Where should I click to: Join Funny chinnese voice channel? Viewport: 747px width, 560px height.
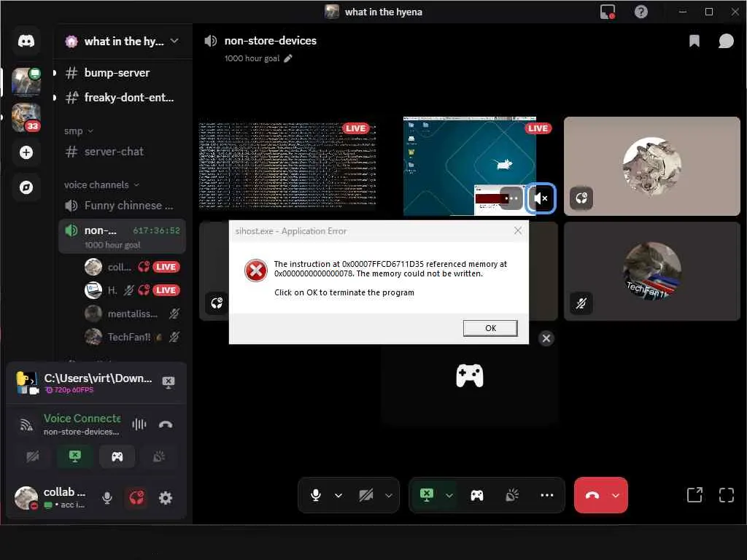pyautogui.click(x=123, y=205)
